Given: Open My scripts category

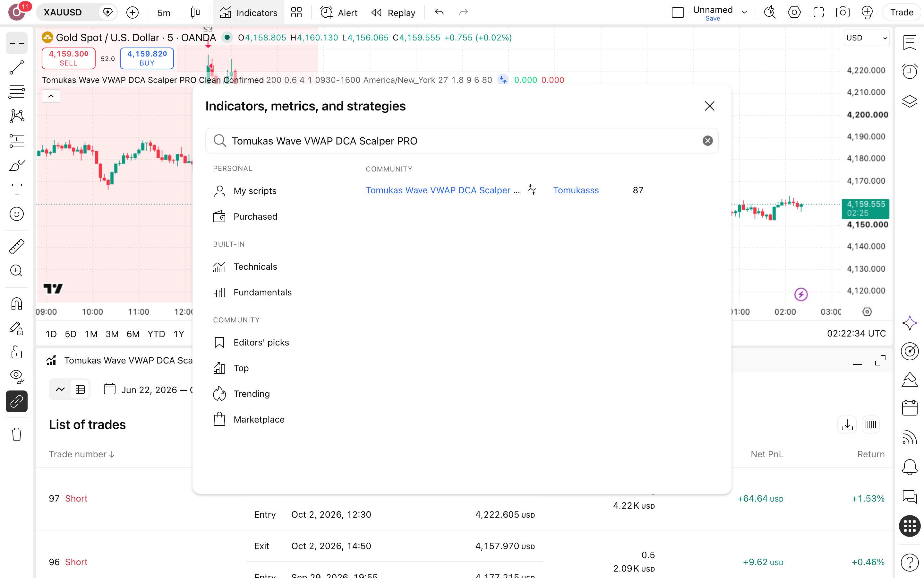Looking at the screenshot, I should 245,191.
